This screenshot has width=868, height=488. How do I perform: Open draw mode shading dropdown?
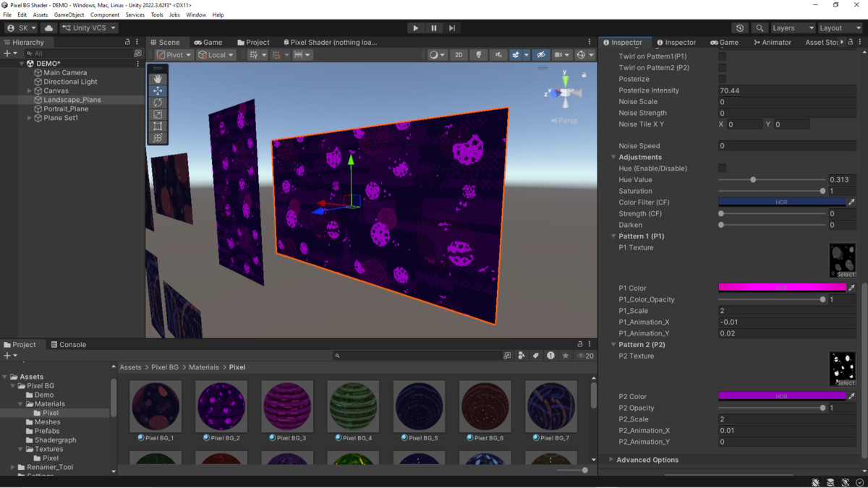point(436,55)
